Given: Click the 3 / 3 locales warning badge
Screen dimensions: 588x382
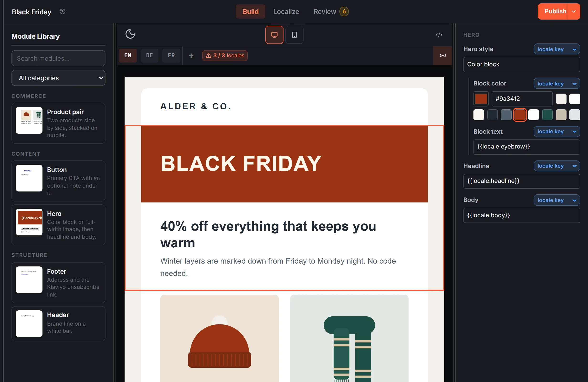Looking at the screenshot, I should tap(225, 56).
